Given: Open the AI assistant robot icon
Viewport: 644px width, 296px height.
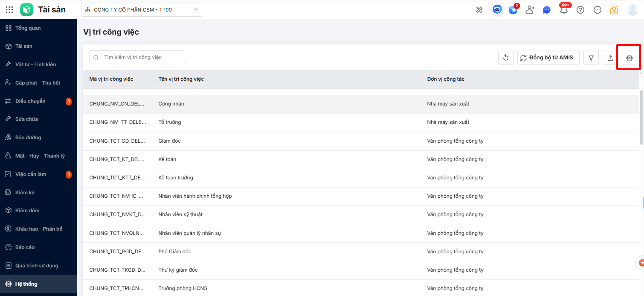Looking at the screenshot, I should tap(497, 9).
